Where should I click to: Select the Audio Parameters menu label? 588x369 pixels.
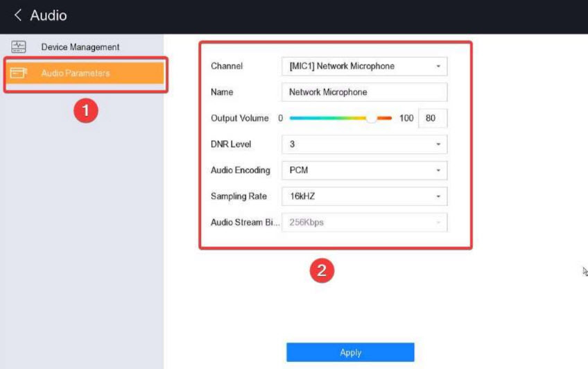click(x=75, y=73)
